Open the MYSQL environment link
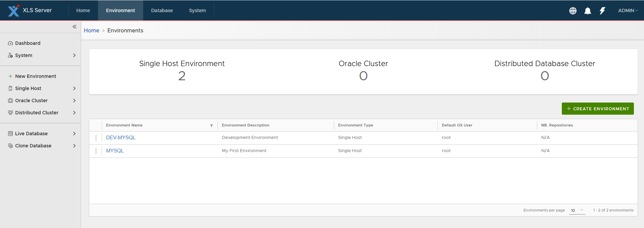644x228 pixels. (x=115, y=151)
